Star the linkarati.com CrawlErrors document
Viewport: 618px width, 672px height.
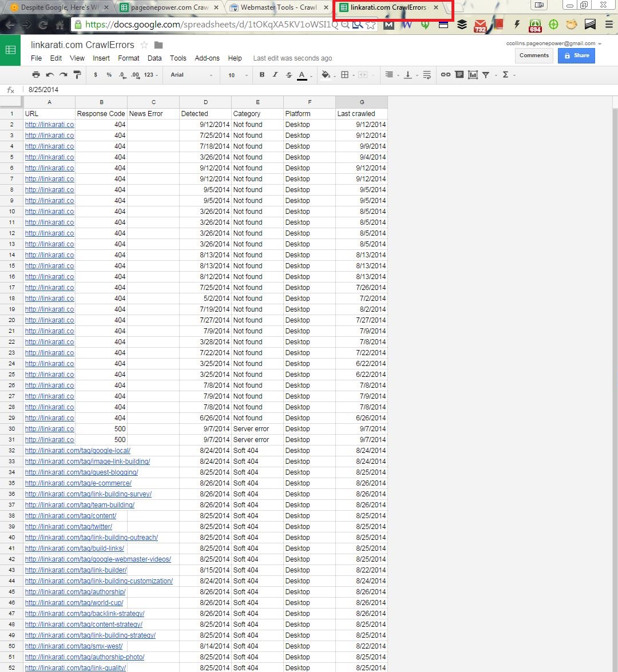[x=145, y=45]
